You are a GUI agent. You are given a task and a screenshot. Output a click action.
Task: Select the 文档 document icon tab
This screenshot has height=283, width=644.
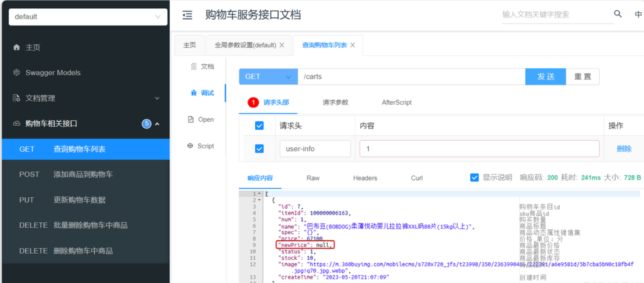(x=194, y=66)
